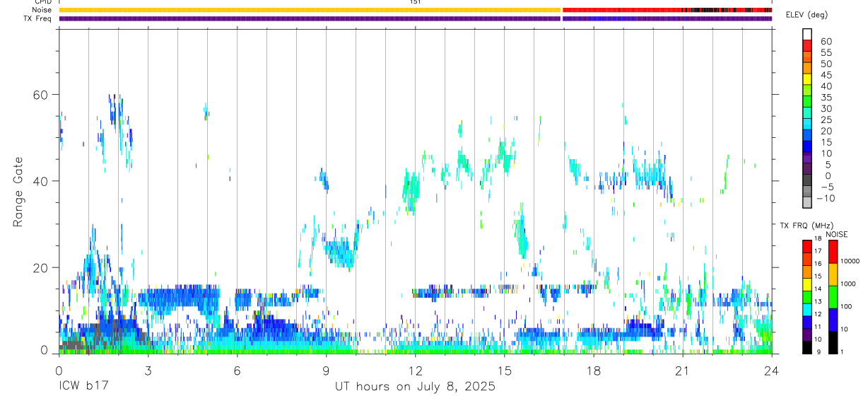This screenshot has height=401, width=868.
Task: Click the '50' label on the ELEV colorbar
Action: (x=826, y=64)
